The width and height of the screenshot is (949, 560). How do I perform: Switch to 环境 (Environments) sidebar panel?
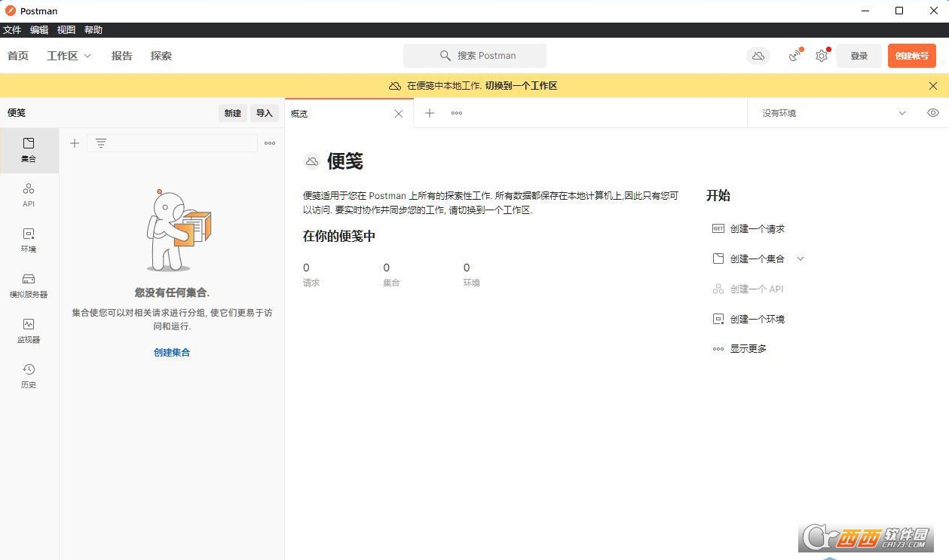point(29,240)
